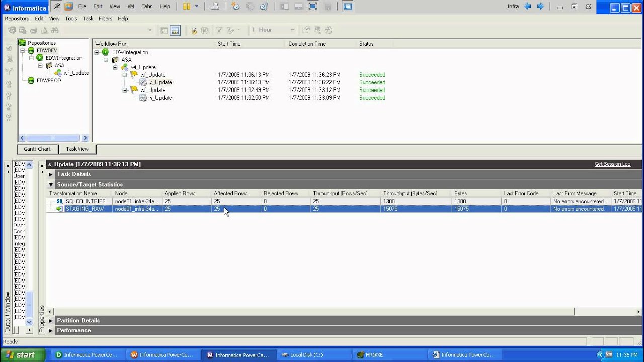Open the Tools menu
This screenshot has width=644, height=362.
71,19
